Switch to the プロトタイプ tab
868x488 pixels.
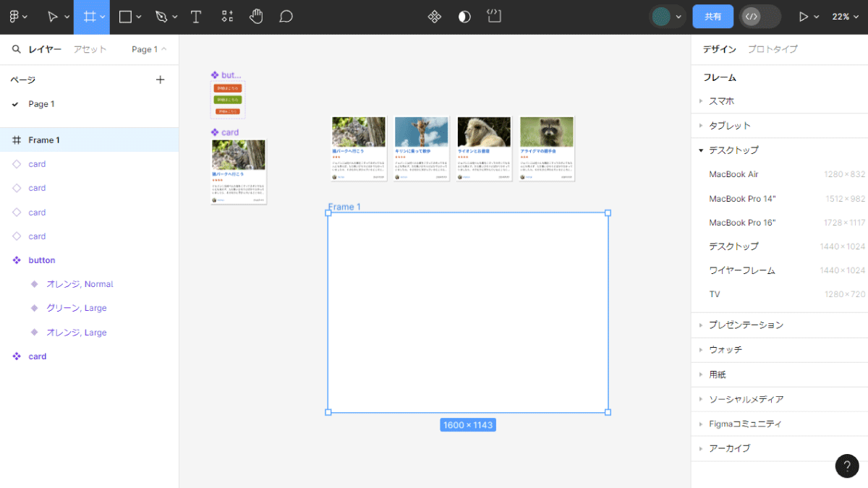point(773,49)
